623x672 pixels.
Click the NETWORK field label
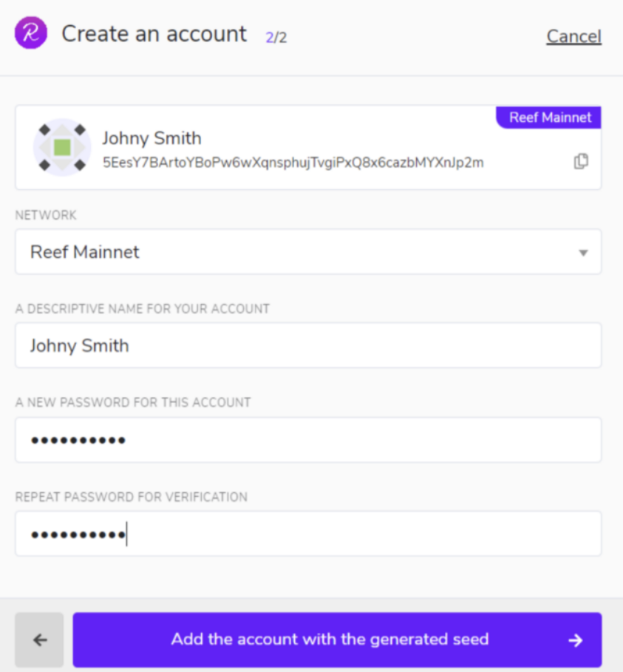46,215
